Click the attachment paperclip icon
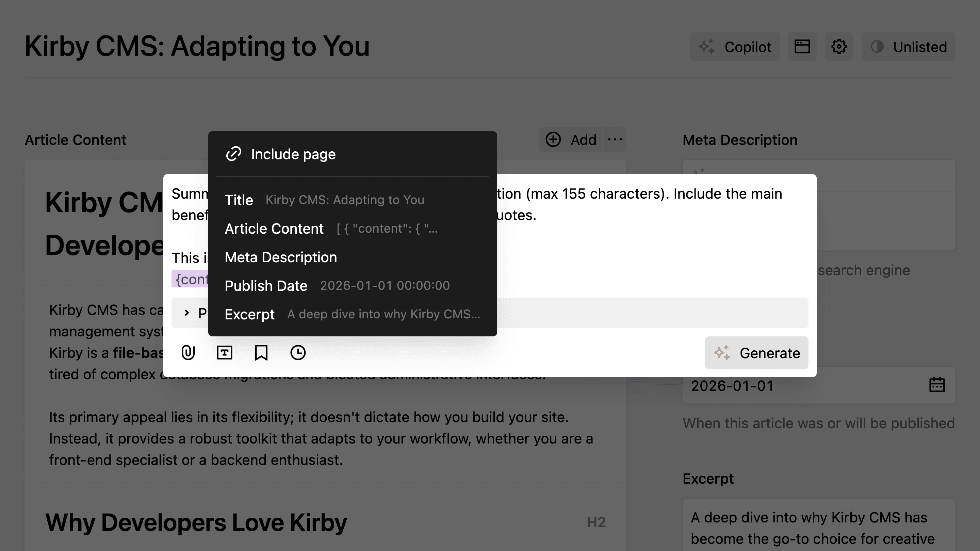This screenshot has height=551, width=980. [x=188, y=352]
